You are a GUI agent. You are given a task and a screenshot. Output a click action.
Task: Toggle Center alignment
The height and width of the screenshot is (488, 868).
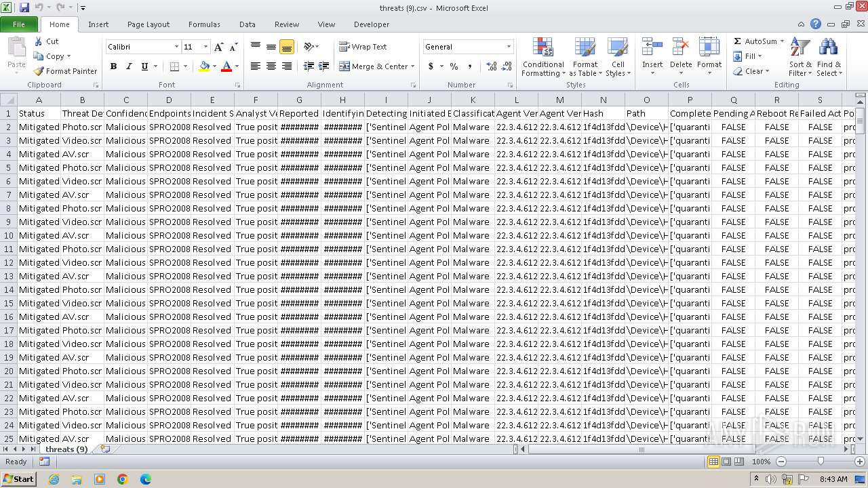click(x=271, y=66)
